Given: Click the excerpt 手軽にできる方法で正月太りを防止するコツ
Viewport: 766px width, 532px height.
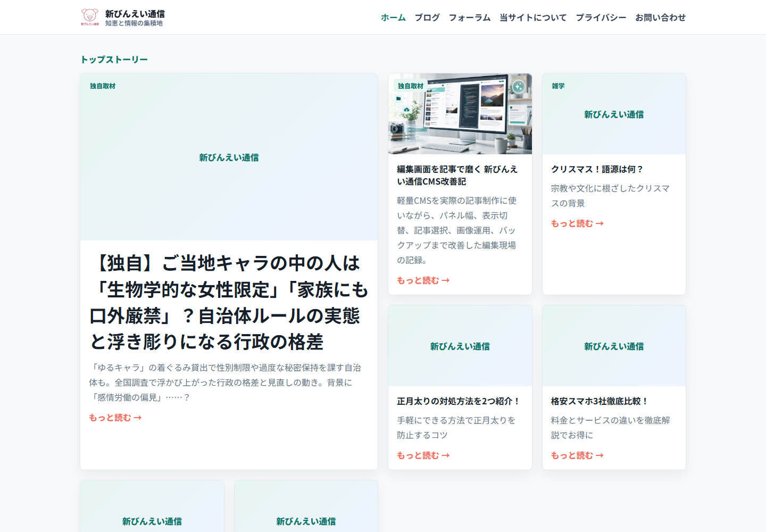Looking at the screenshot, I should point(456,428).
